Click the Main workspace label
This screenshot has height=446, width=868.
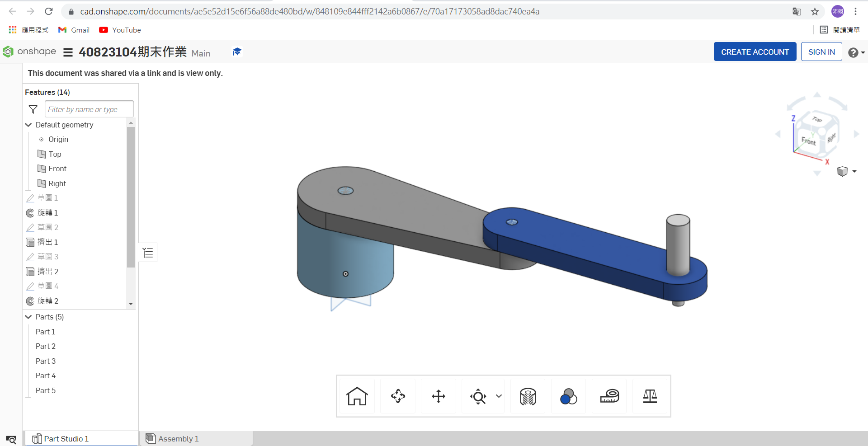[x=201, y=53]
